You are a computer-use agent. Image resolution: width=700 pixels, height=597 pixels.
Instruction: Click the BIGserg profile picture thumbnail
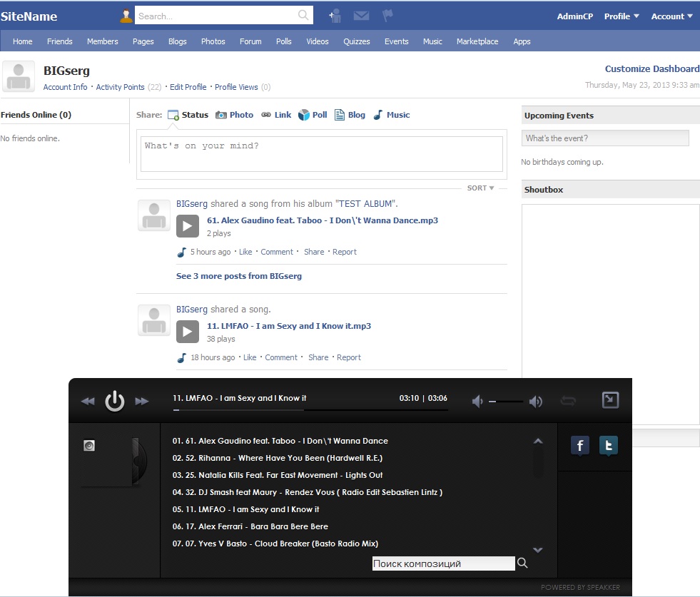pyautogui.click(x=19, y=76)
